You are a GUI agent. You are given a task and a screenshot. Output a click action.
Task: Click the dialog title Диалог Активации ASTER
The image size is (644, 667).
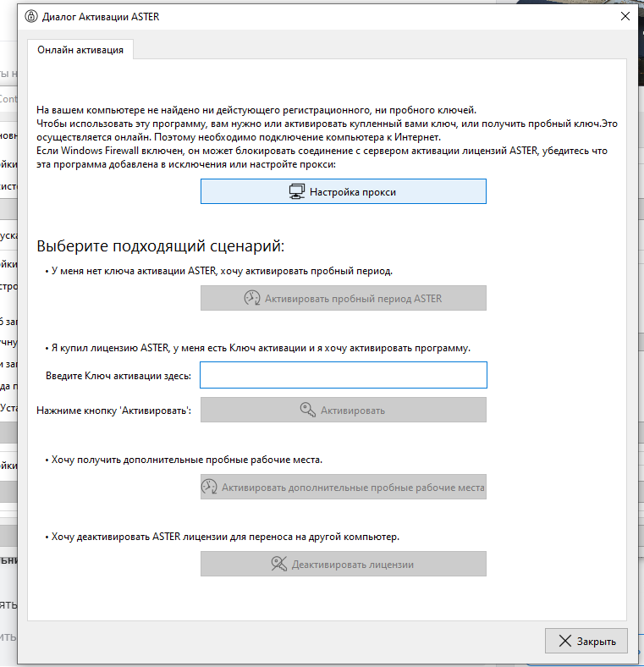101,17
